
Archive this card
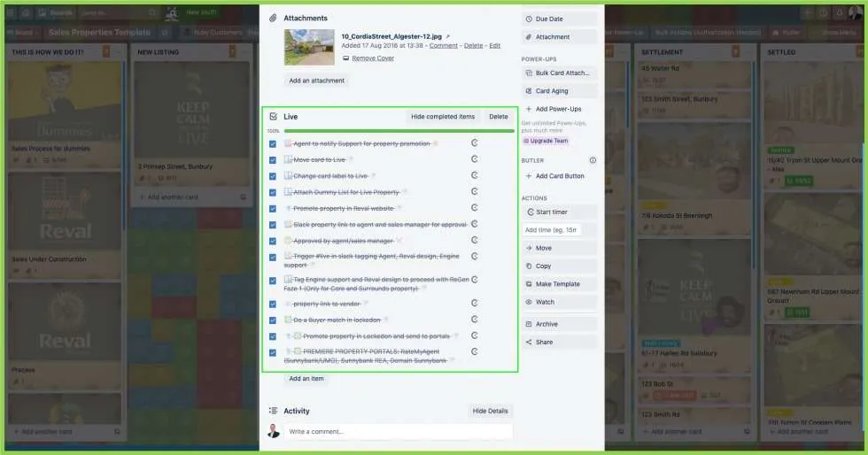559,324
